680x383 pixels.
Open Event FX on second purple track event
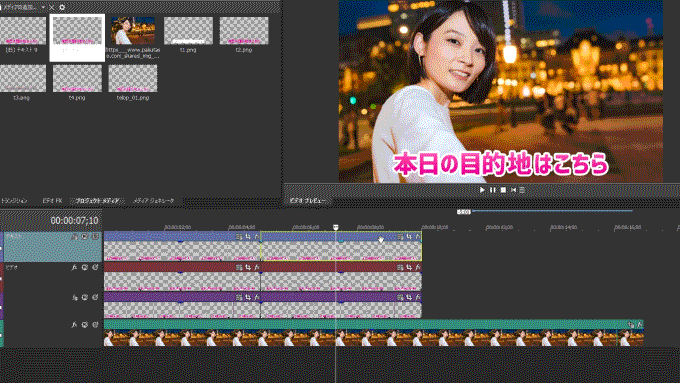pyautogui.click(x=418, y=297)
